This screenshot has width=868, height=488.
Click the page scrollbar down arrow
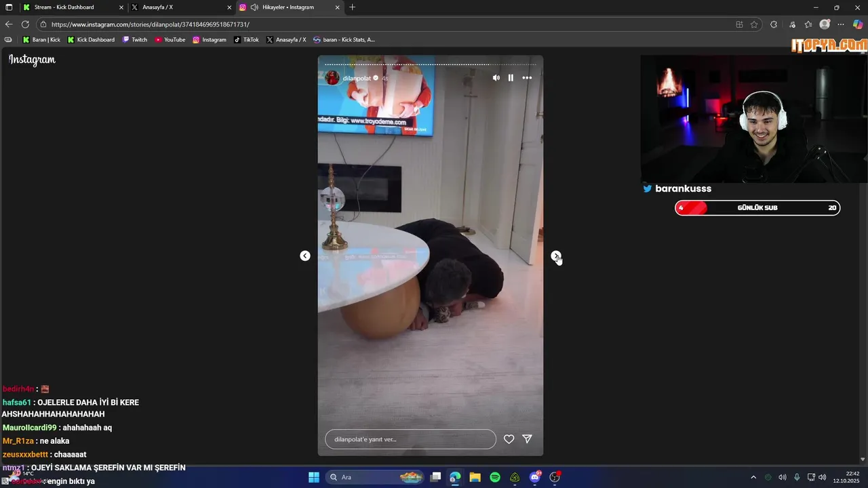pyautogui.click(x=863, y=460)
